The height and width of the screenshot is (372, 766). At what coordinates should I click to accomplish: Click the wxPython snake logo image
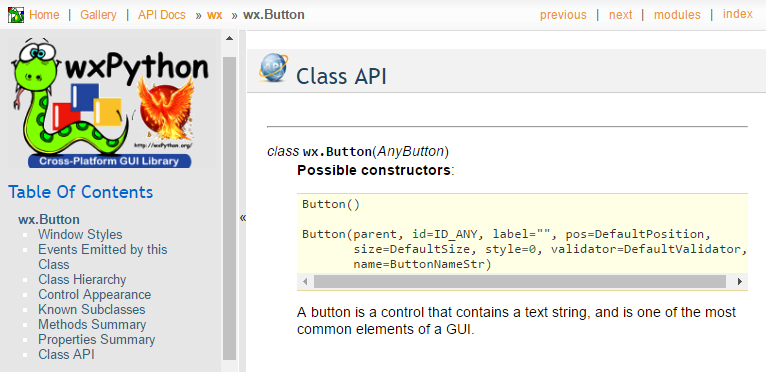point(112,103)
